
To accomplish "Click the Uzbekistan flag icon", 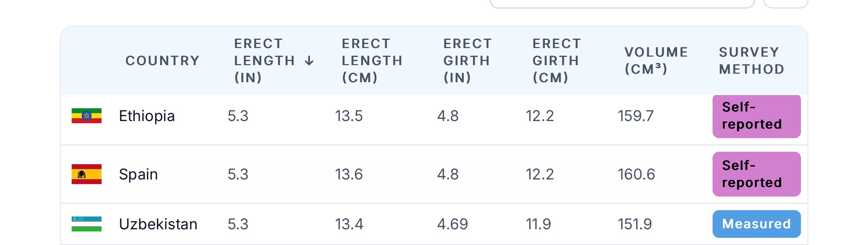I will (x=87, y=224).
